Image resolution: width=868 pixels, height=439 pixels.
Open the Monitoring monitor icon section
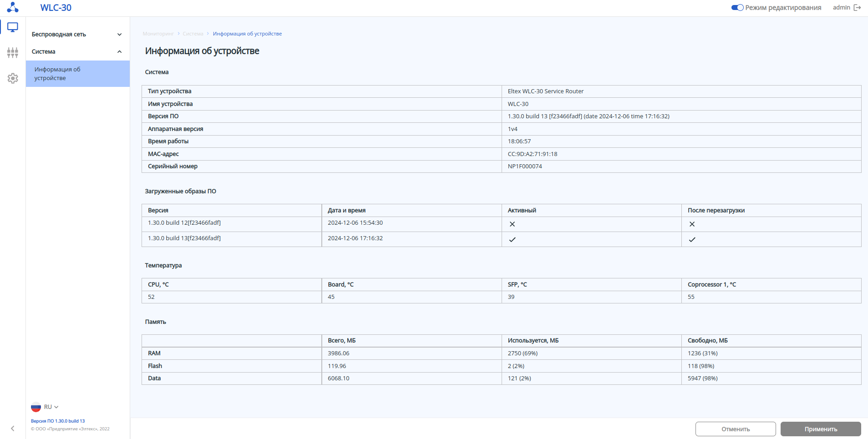click(x=13, y=27)
